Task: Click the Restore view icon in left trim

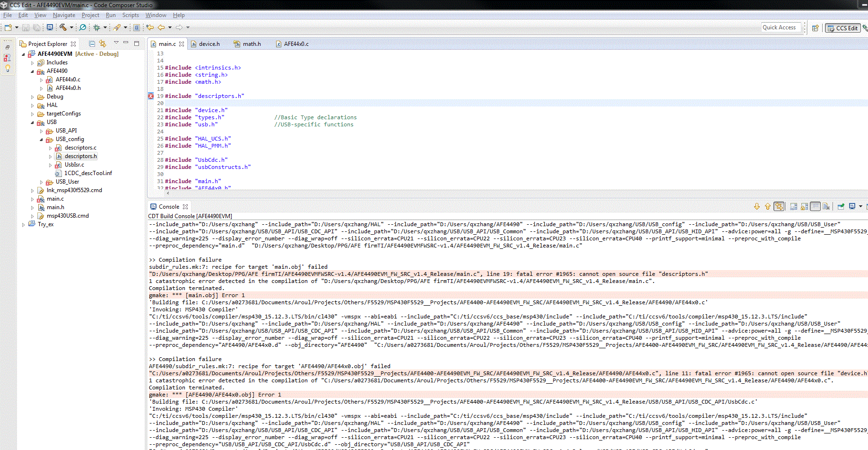Action: 7,47
